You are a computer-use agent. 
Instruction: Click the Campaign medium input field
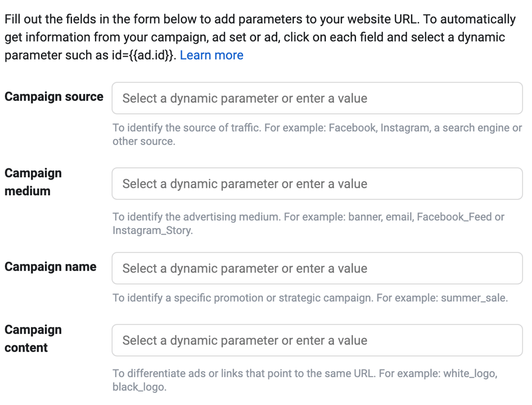tap(317, 184)
